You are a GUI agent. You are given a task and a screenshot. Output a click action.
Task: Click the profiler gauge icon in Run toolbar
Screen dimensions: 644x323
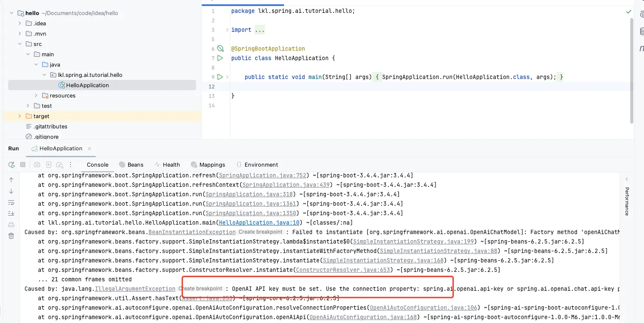60,165
